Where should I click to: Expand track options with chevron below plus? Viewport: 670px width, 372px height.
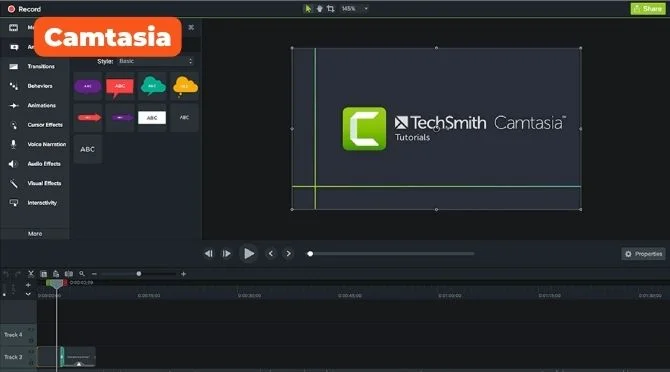click(x=28, y=294)
